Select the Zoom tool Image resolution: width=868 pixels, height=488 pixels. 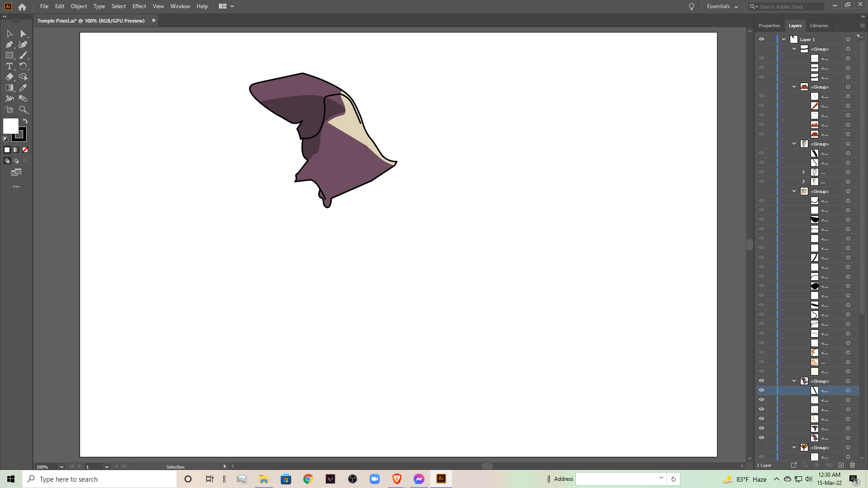tap(24, 109)
